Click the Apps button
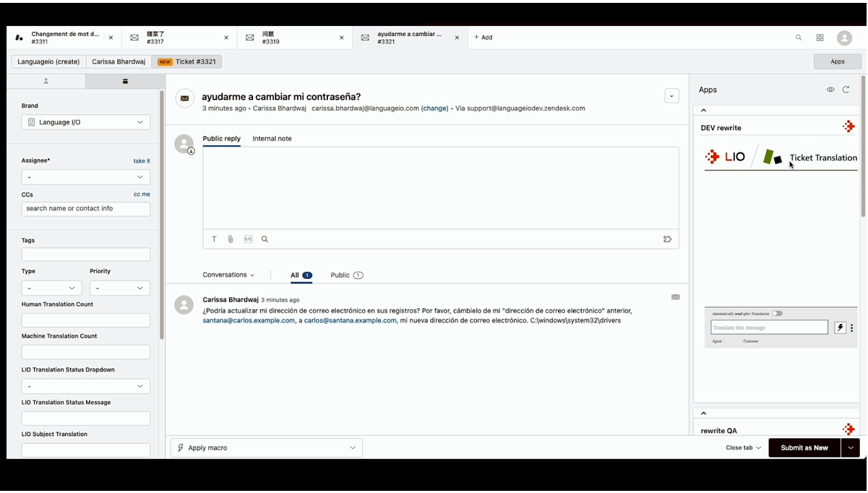The width and height of the screenshot is (868, 493). pyautogui.click(x=837, y=61)
